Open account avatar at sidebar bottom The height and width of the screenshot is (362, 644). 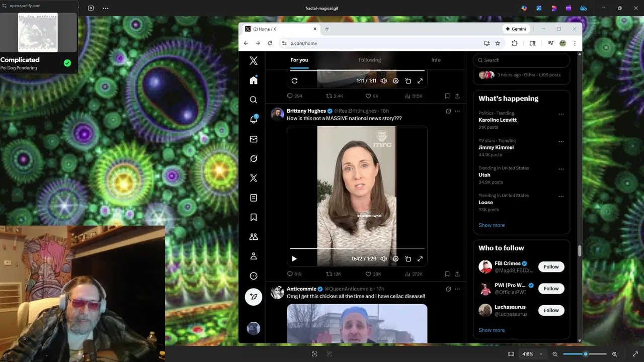point(254,328)
